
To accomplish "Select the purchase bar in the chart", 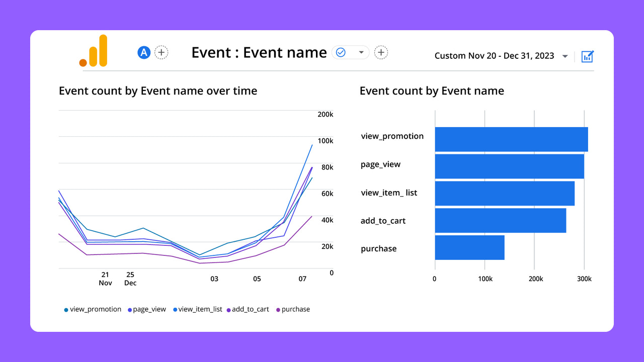I will click(x=469, y=247).
